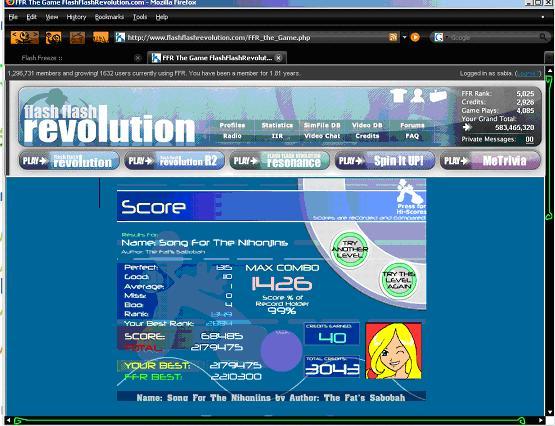Click Play Revolution R2 button
The width and height of the screenshot is (555, 426).
pos(174,161)
